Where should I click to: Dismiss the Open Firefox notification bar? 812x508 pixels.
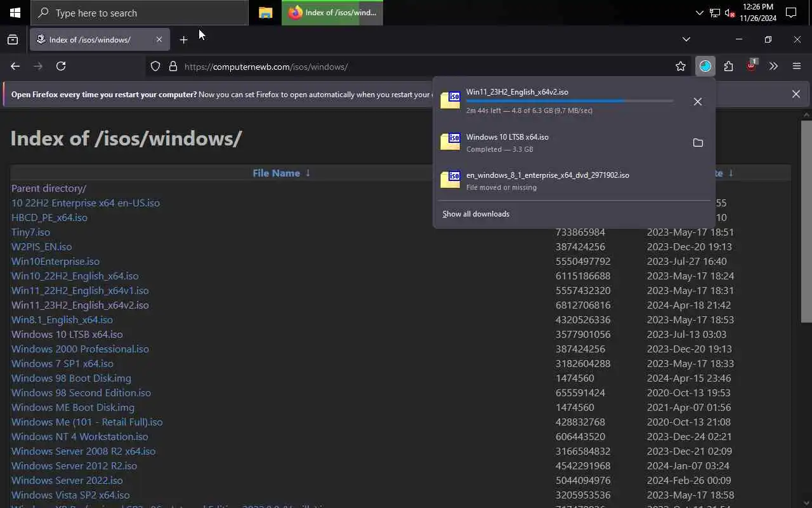796,94
